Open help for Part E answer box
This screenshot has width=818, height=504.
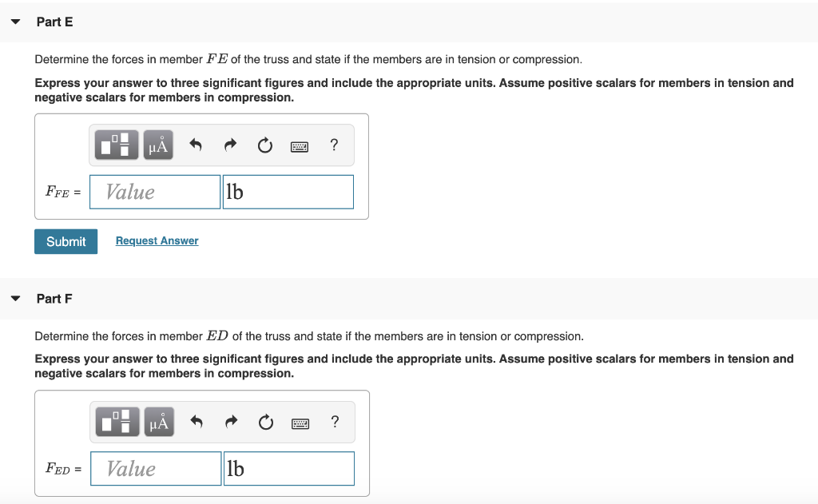335,145
